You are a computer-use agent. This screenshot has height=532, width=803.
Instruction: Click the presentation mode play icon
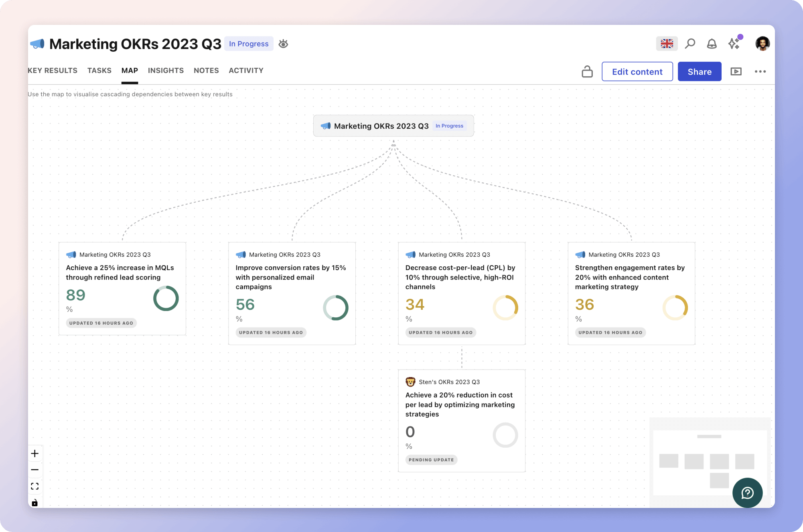[736, 71]
